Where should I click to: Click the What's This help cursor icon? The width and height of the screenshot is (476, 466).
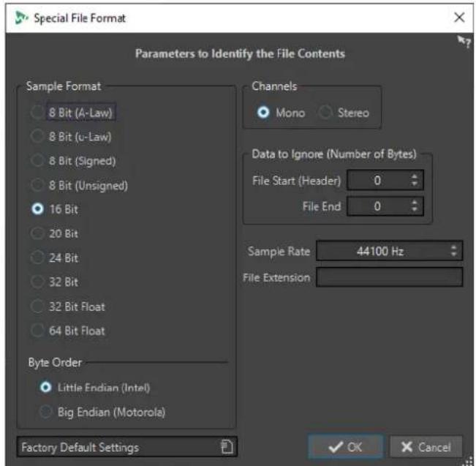click(x=464, y=42)
